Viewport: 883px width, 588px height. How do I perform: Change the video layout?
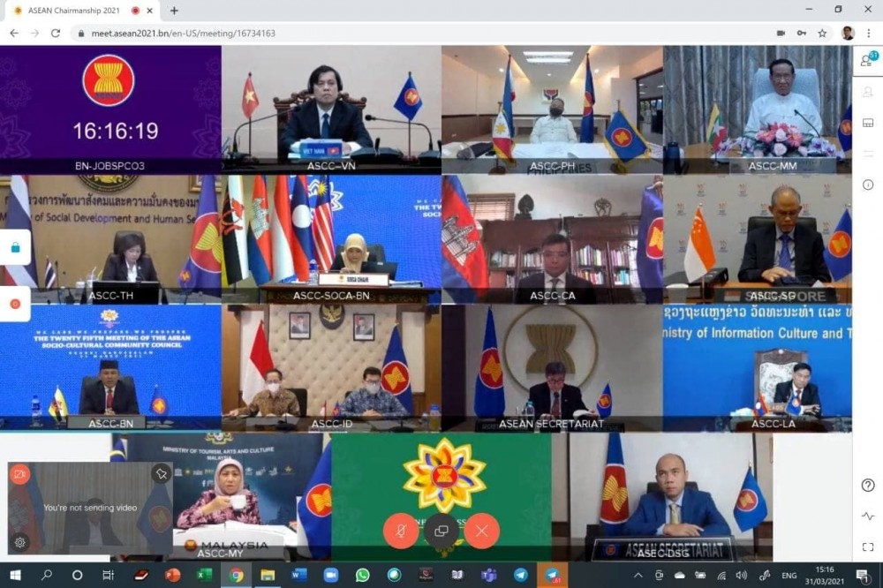point(868,123)
